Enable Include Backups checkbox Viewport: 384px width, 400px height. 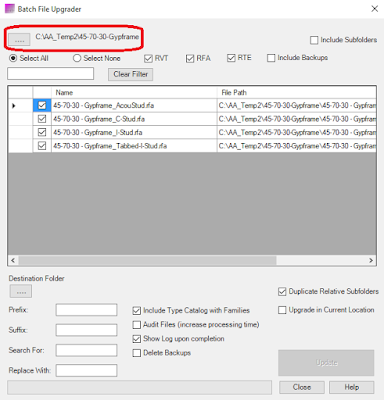[x=271, y=58]
